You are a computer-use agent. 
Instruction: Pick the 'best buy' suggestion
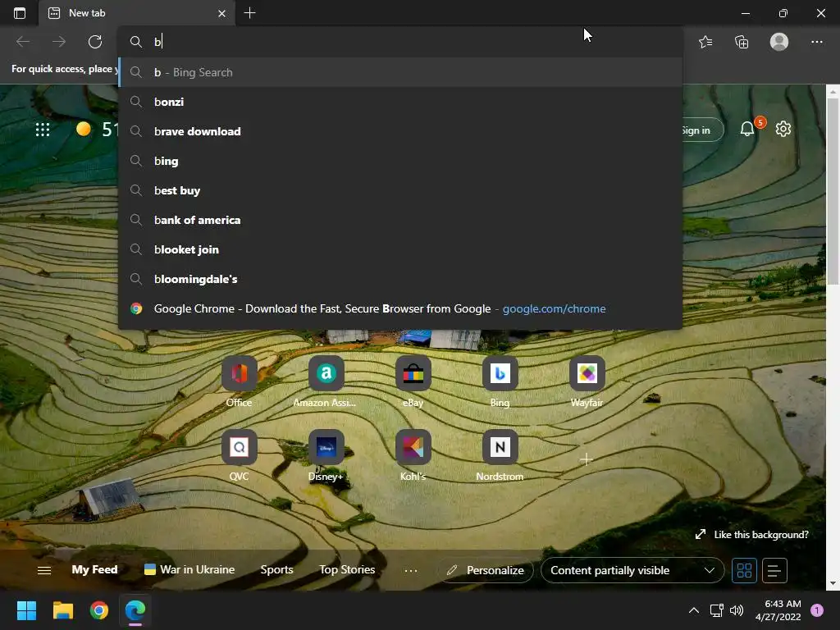pyautogui.click(x=400, y=190)
